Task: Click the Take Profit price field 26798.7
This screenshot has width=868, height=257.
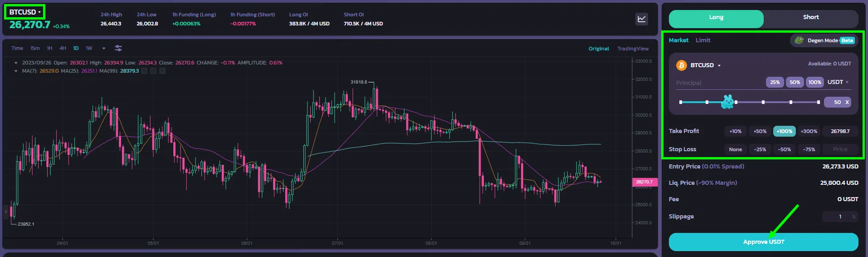Action: (x=840, y=131)
